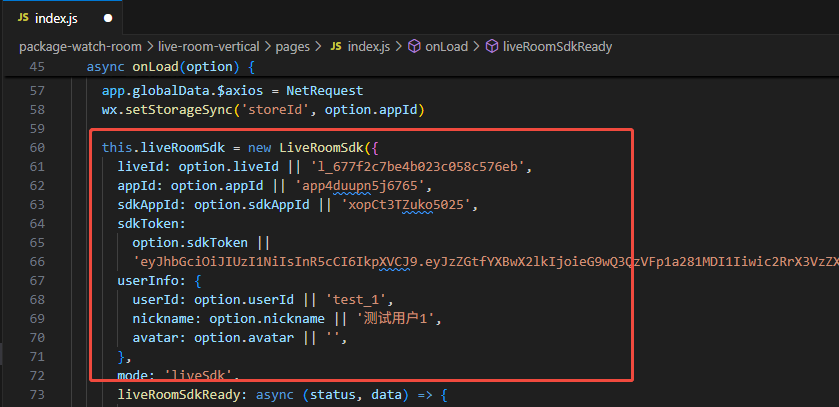This screenshot has width=839, height=407.
Task: Click the onLoad method symbol icon in breadcrumbs
Action: (413, 46)
